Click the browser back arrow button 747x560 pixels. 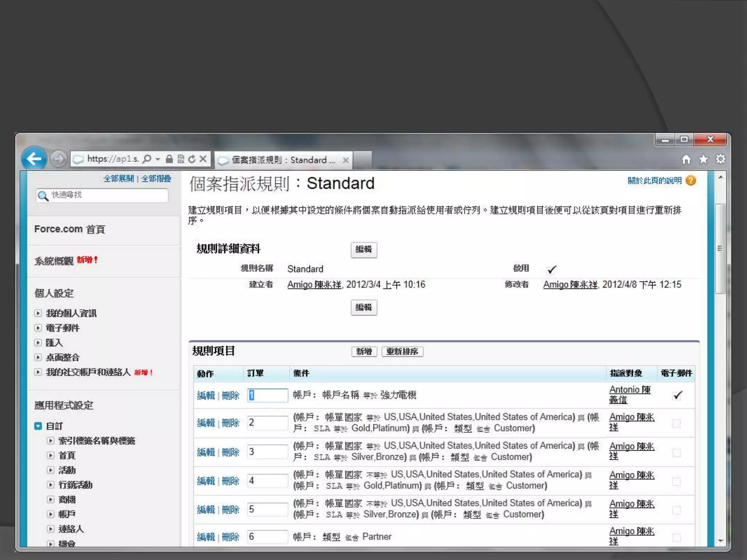(x=34, y=159)
